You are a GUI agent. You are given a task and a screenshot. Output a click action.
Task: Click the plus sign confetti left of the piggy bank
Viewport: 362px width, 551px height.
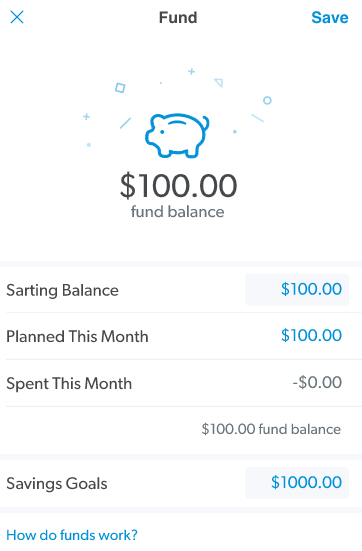[x=86, y=117]
